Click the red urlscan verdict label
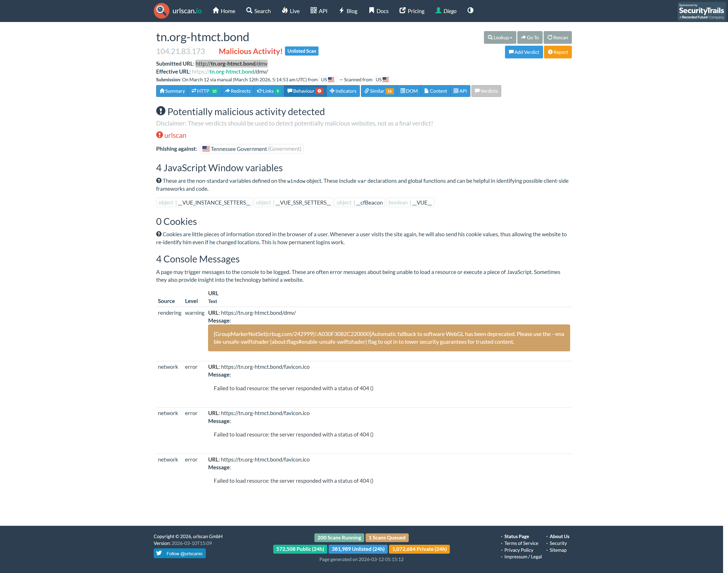The width and height of the screenshot is (728, 573). [x=171, y=135]
